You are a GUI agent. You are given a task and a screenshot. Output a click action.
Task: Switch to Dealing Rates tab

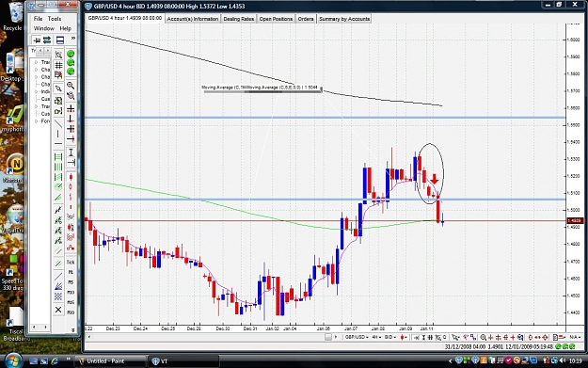239,19
